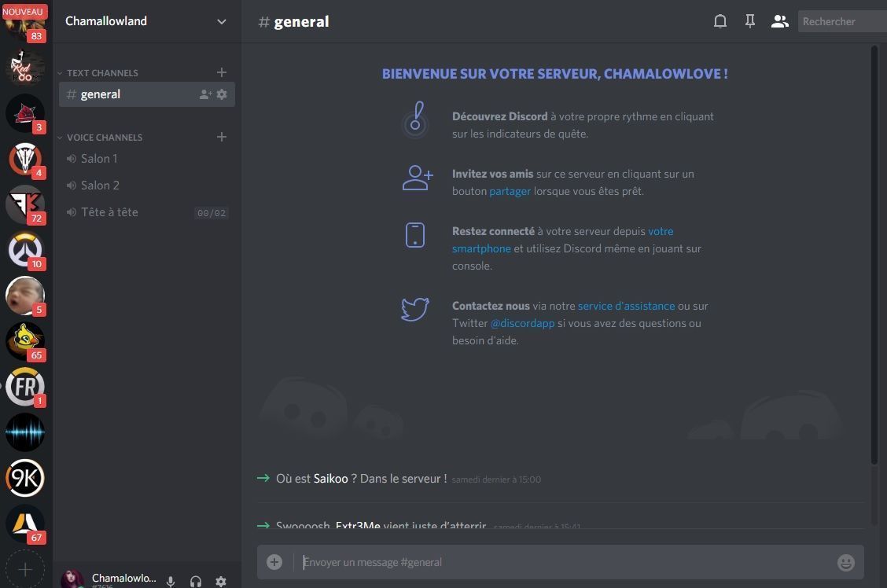
Task: Add a new text channel with plus
Action: 222,72
